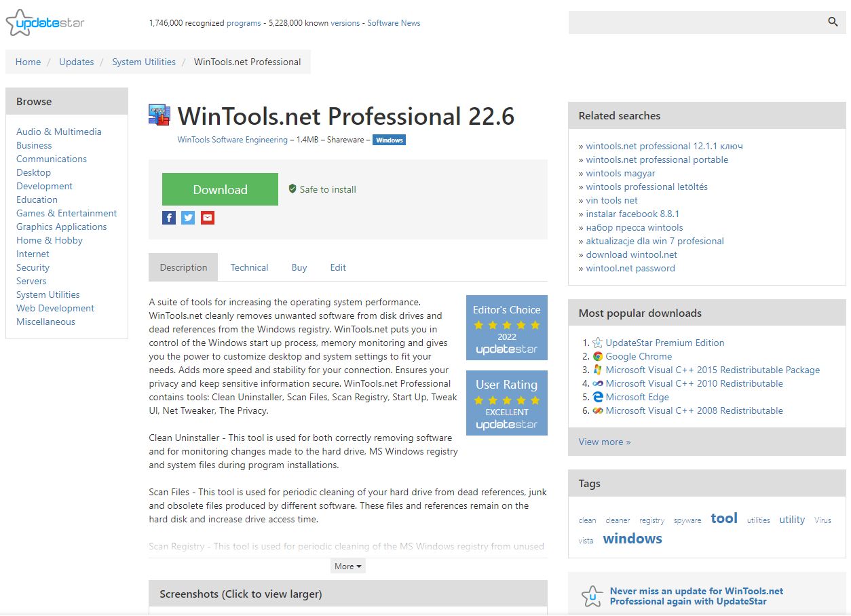Open the versions link in header
Screen dimensions: 851x616
pyautogui.click(x=345, y=23)
